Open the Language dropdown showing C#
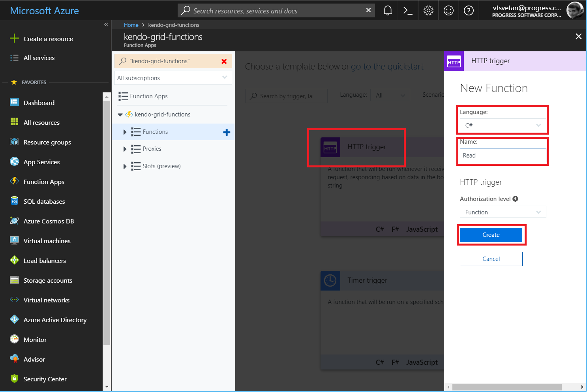This screenshot has height=392, width=587. click(x=503, y=125)
